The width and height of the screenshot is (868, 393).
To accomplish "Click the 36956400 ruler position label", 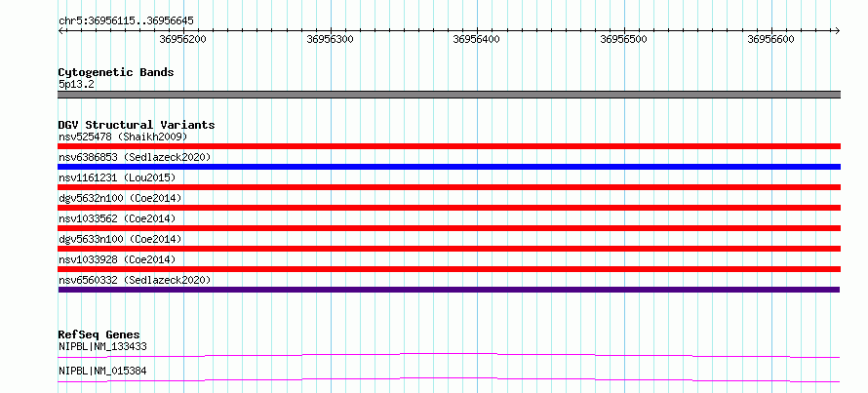I will point(477,39).
